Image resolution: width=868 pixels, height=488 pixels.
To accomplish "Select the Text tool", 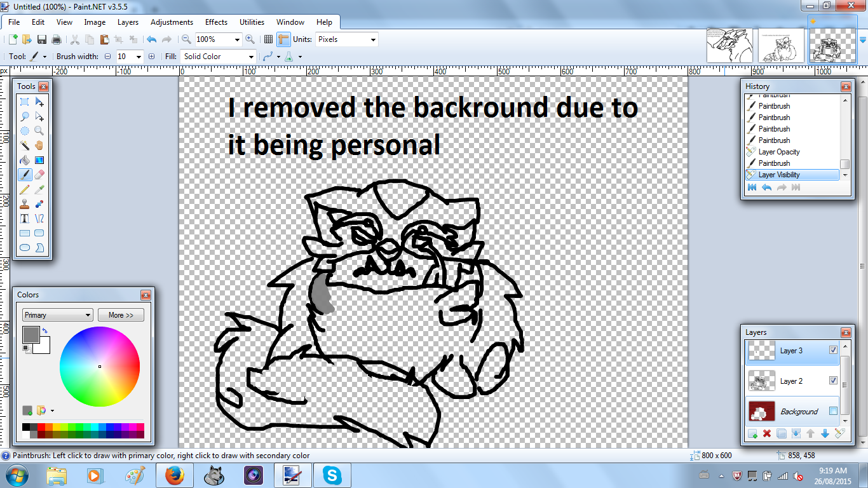I will click(x=25, y=219).
